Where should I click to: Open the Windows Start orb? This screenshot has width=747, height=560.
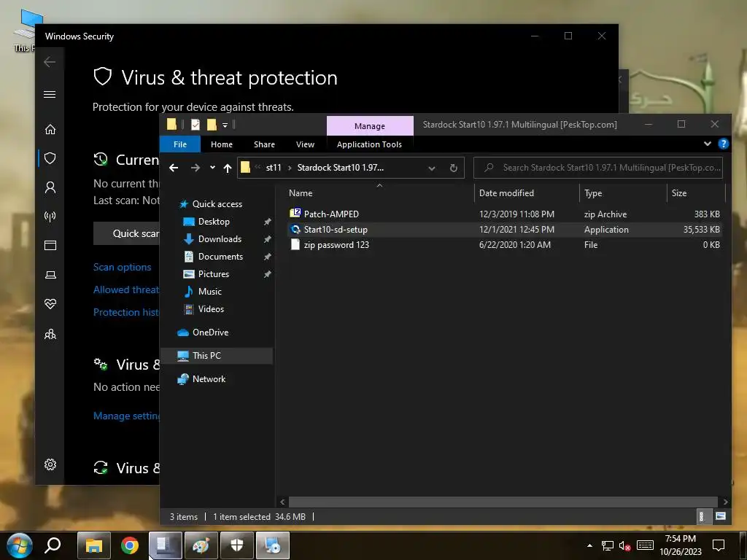pyautogui.click(x=19, y=545)
